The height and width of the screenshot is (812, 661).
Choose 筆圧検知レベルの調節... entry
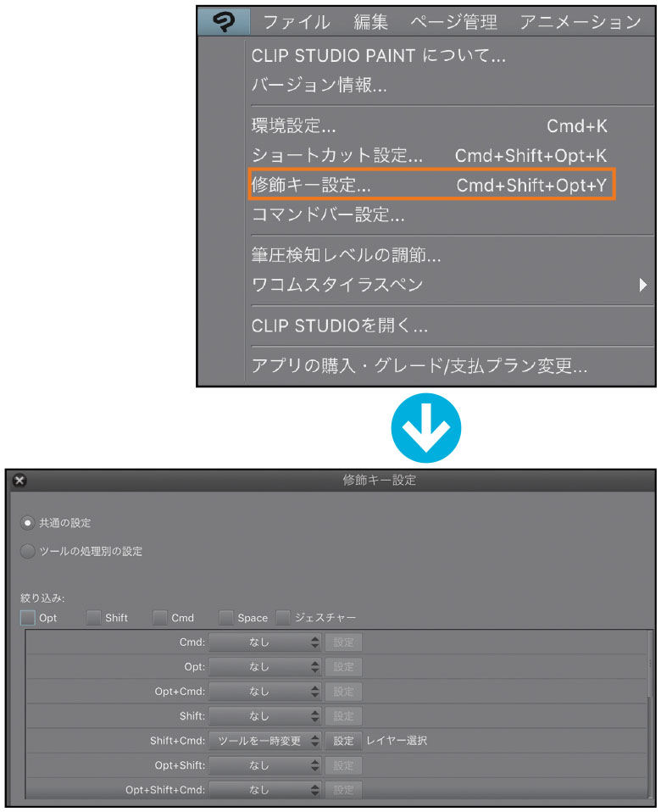pos(346,255)
